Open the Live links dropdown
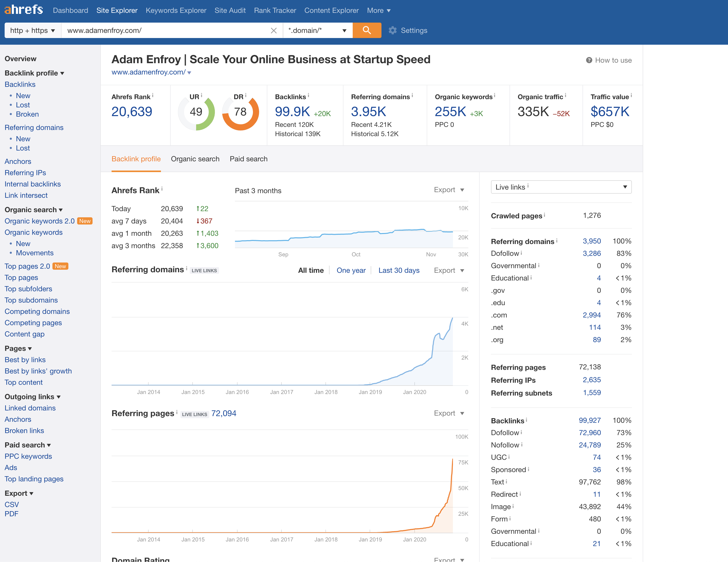The height and width of the screenshot is (562, 728). pyautogui.click(x=561, y=187)
